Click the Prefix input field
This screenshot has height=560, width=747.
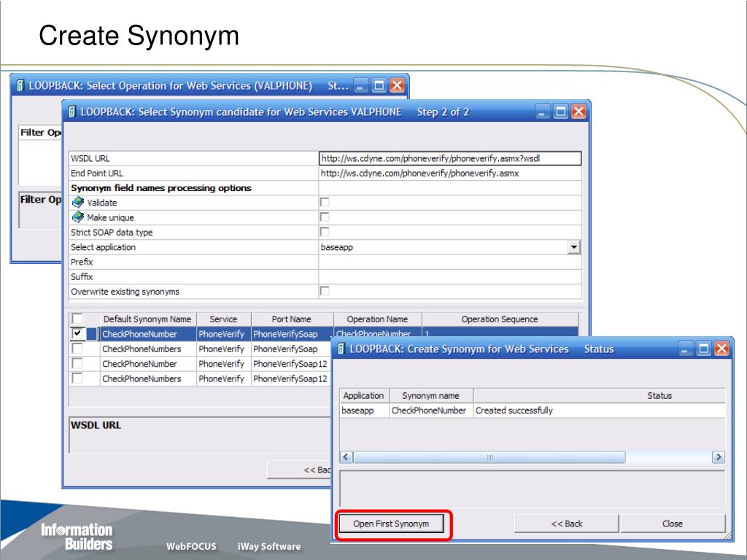click(449, 262)
